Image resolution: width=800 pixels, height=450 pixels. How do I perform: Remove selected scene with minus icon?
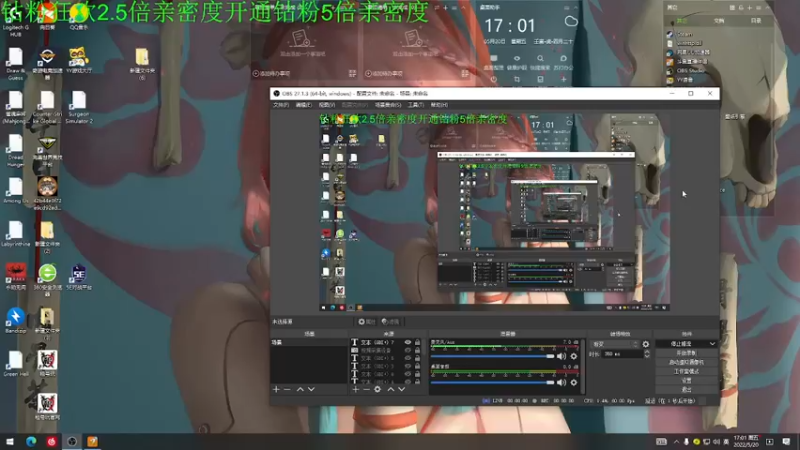point(287,389)
